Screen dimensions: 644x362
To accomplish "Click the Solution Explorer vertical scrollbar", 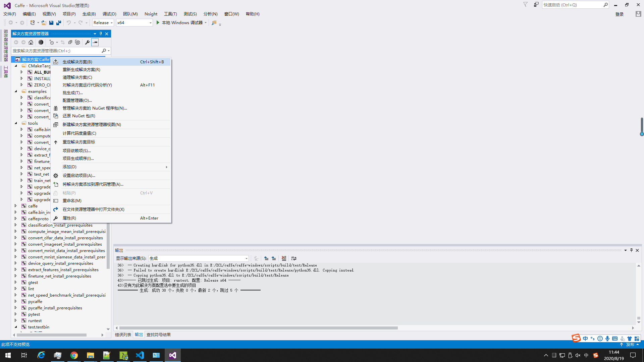I will pyautogui.click(x=108, y=246).
